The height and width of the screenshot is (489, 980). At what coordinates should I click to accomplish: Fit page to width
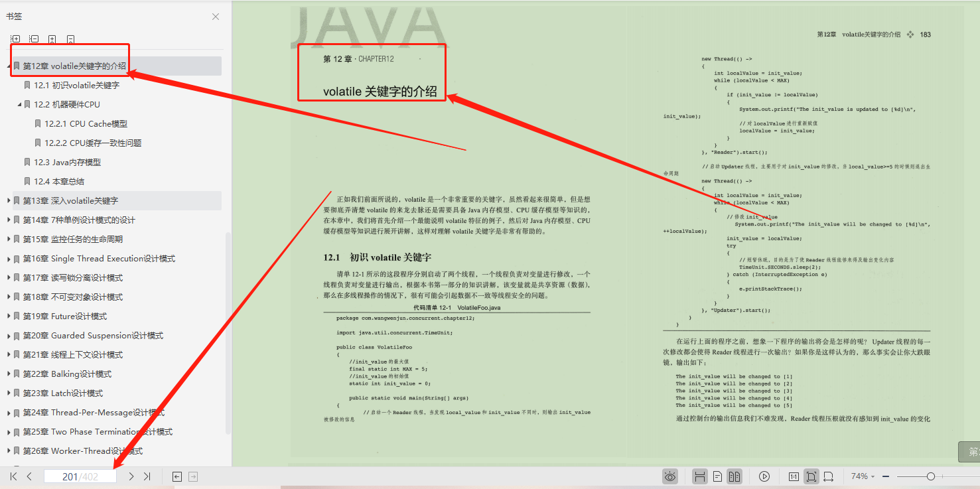[x=829, y=476]
